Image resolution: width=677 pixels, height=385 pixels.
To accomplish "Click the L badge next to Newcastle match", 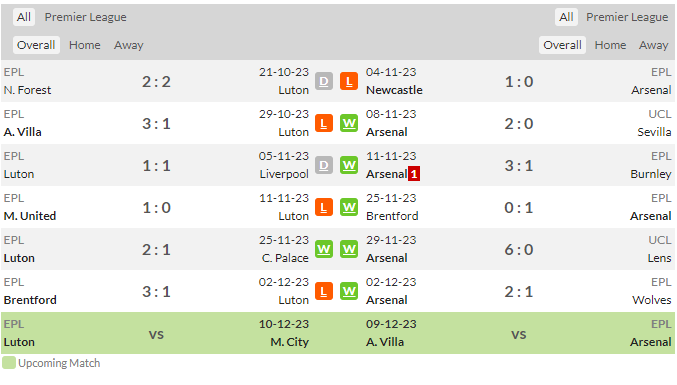I will point(349,81).
